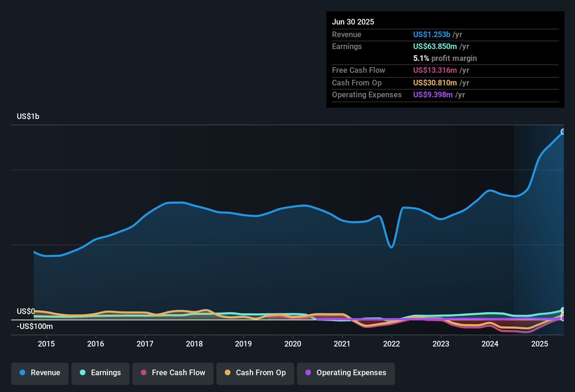Image resolution: width=575 pixels, height=392 pixels.
Task: Click the 2024 x-axis label
Action: click(x=490, y=344)
